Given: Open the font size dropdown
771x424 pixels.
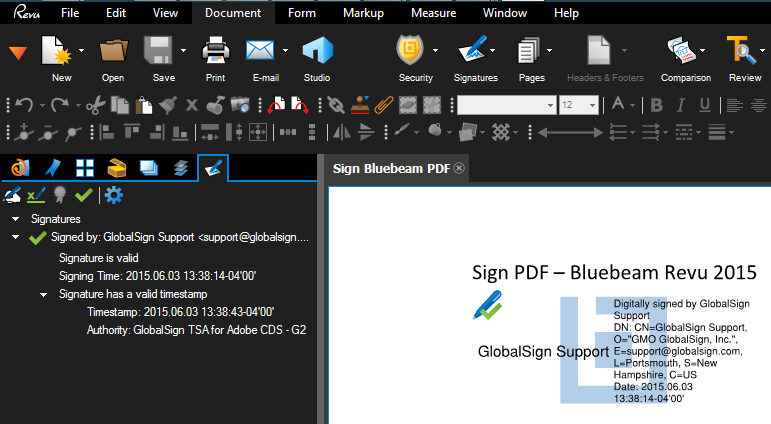Looking at the screenshot, I should tap(592, 105).
